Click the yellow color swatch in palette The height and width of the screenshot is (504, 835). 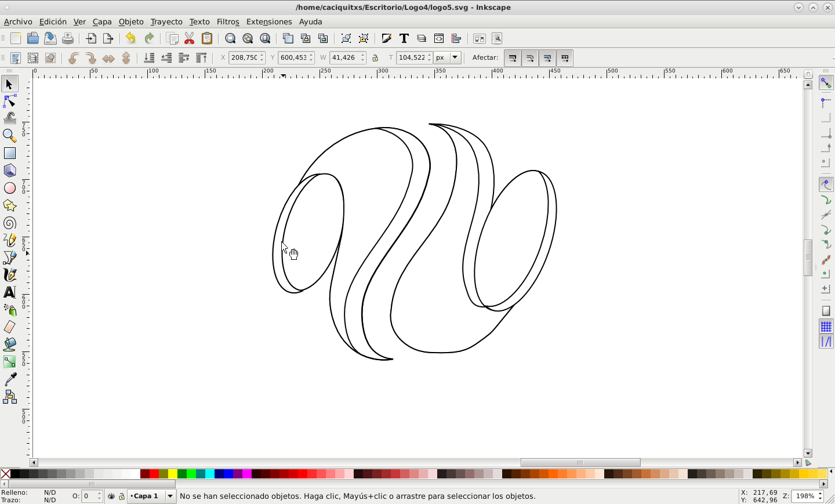[173, 474]
